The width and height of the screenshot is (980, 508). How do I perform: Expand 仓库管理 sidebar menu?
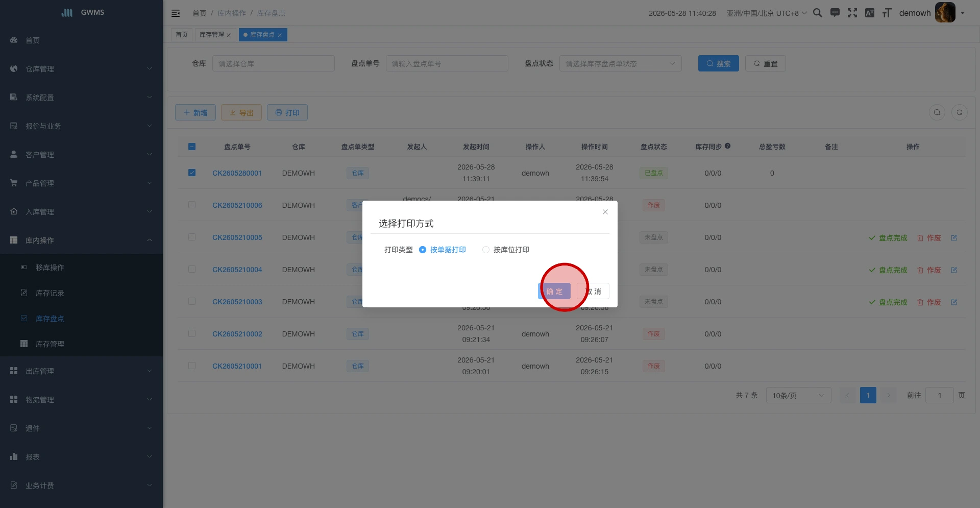(82, 69)
